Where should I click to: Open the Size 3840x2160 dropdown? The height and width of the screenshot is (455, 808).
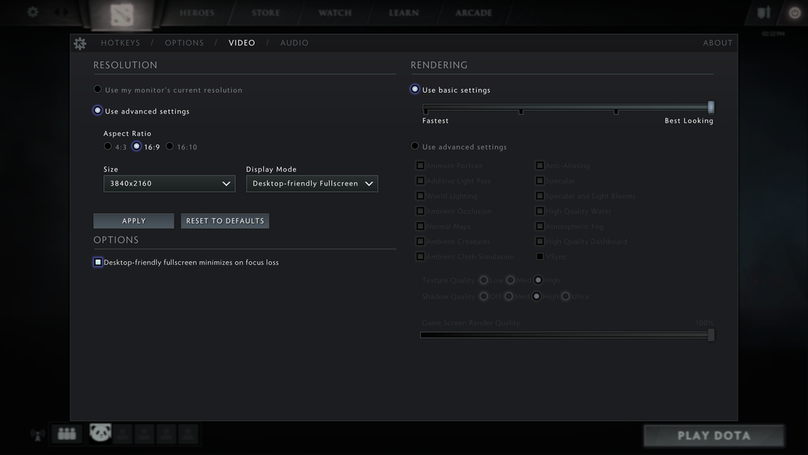coord(169,184)
